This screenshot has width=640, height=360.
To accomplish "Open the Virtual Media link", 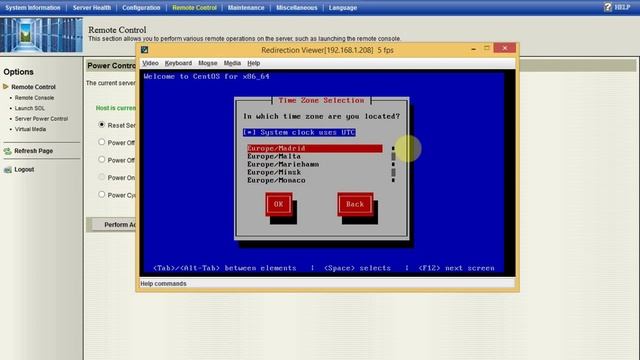I will (x=30, y=129).
